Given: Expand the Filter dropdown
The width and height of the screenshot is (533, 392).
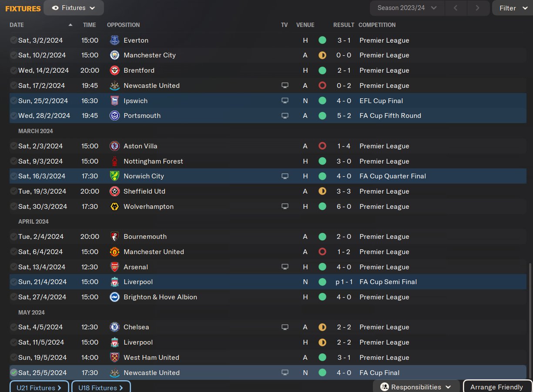Looking at the screenshot, I should [x=513, y=8].
